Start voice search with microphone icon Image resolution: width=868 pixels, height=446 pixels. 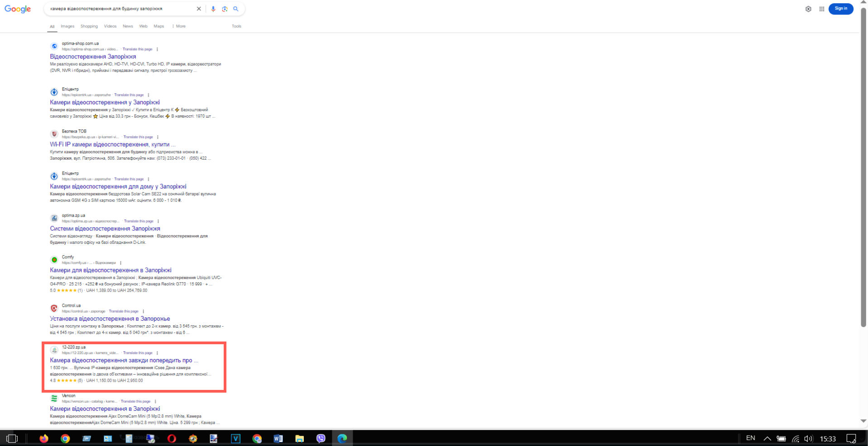click(x=213, y=9)
